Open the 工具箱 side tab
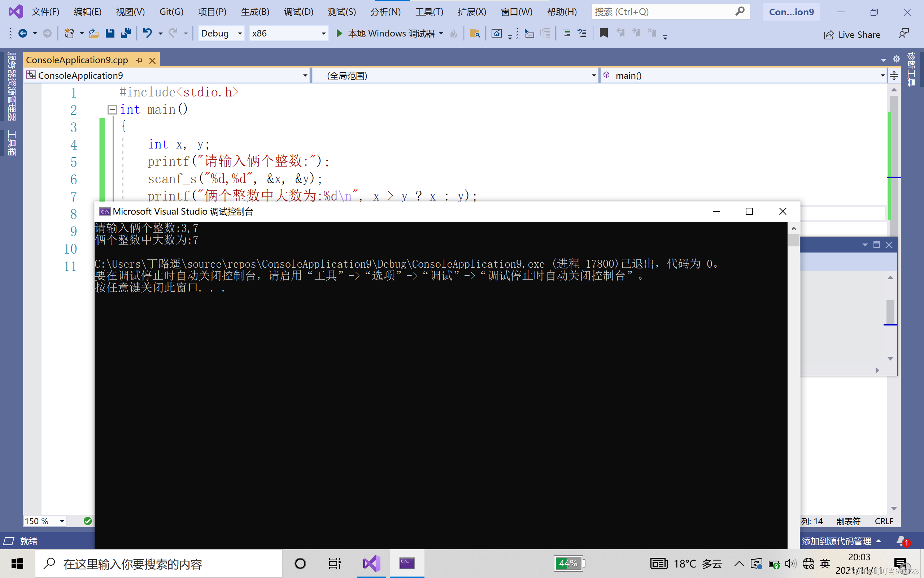 pos(12,143)
